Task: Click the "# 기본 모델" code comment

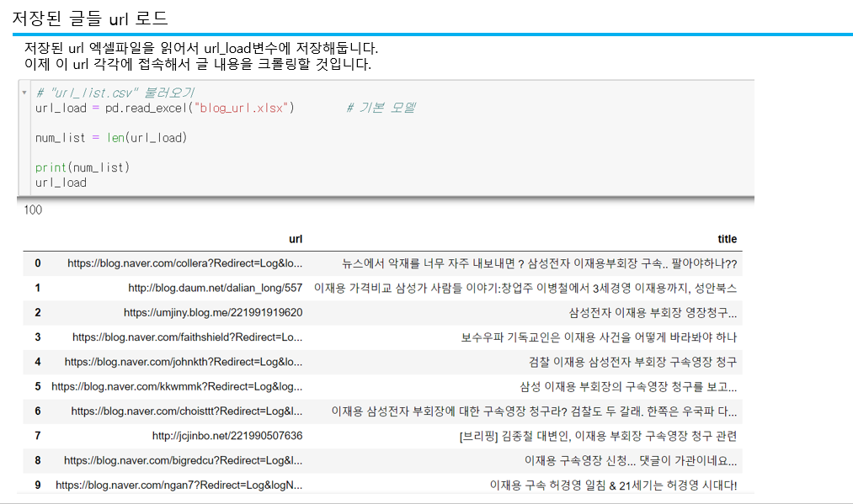Action: [381, 108]
